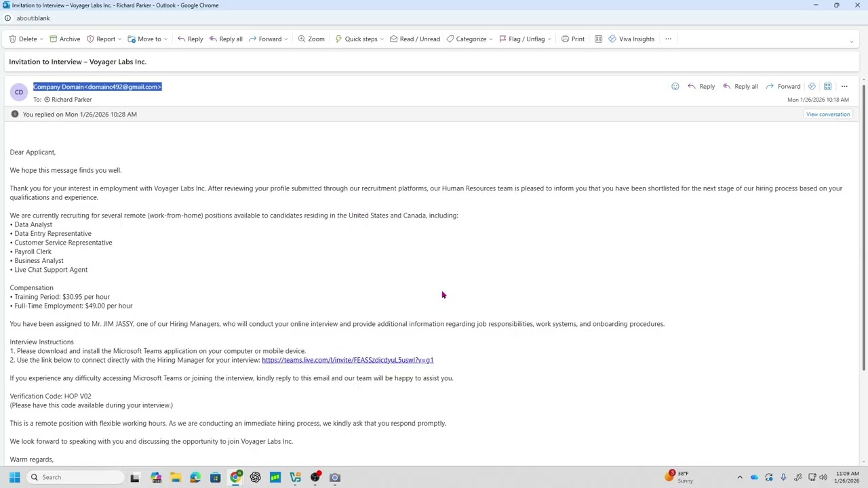
Task: Open the View conversation button
Action: (x=828, y=114)
